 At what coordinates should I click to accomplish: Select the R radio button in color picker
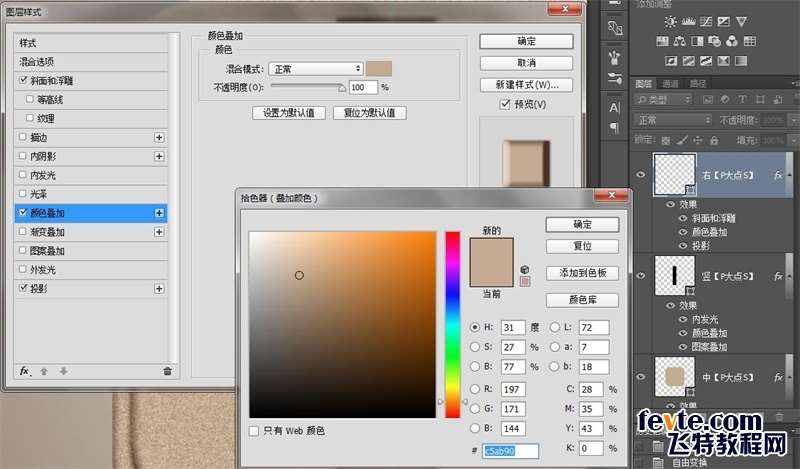tap(475, 389)
